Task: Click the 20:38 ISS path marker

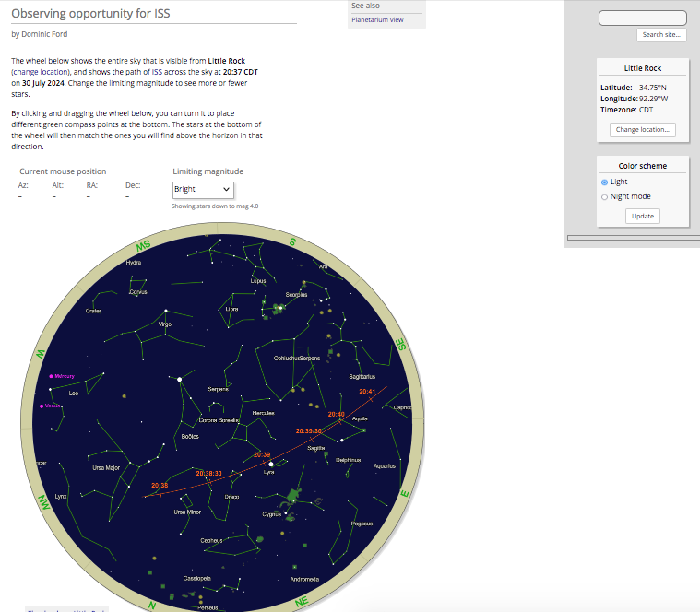Action: click(160, 486)
